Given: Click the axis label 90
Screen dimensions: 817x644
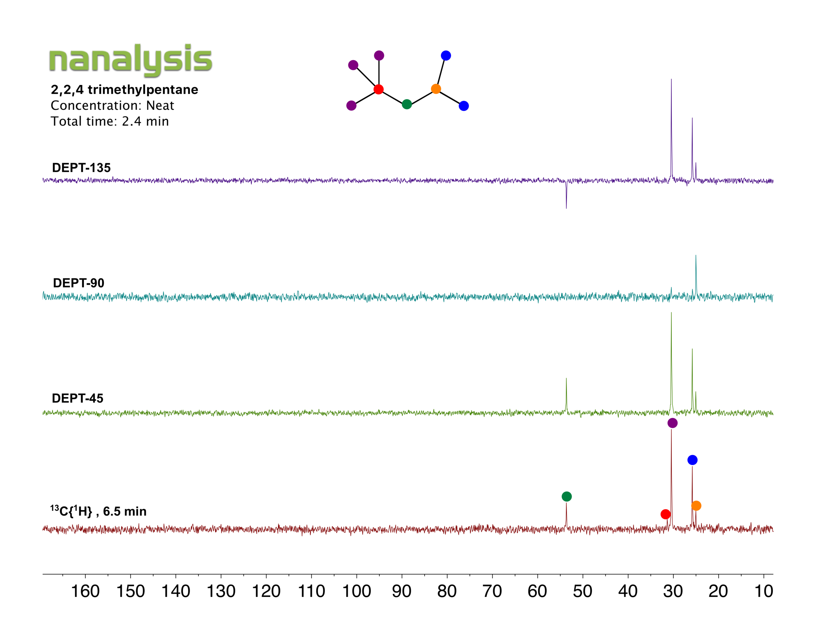Looking at the screenshot, I should [x=402, y=591].
